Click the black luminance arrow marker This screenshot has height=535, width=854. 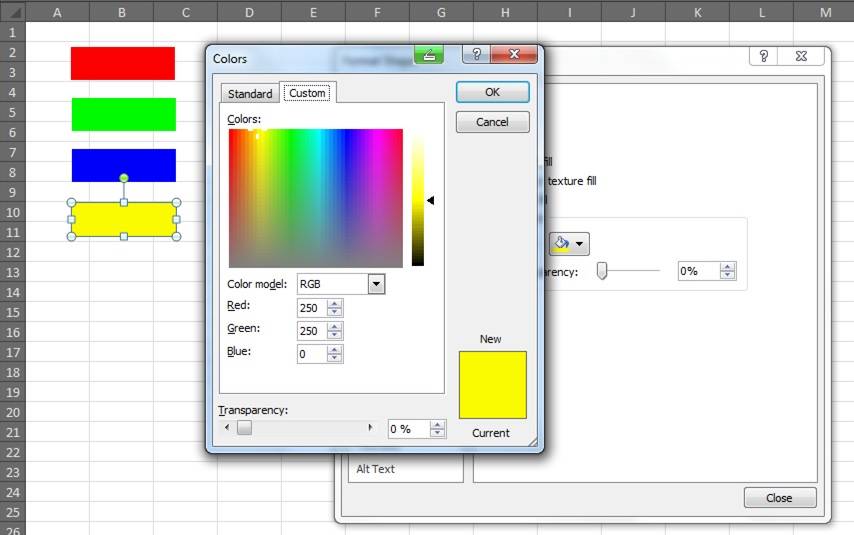[x=430, y=200]
